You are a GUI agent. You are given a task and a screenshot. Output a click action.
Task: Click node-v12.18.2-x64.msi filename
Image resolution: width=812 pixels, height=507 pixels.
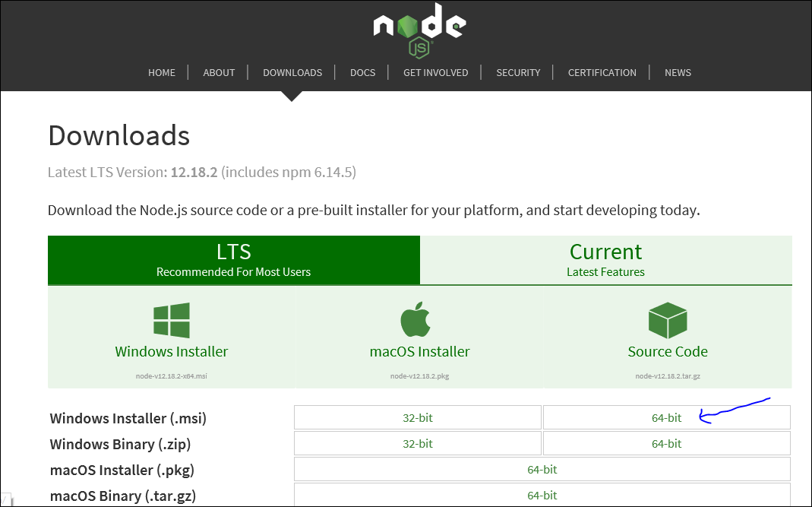pyautogui.click(x=172, y=375)
